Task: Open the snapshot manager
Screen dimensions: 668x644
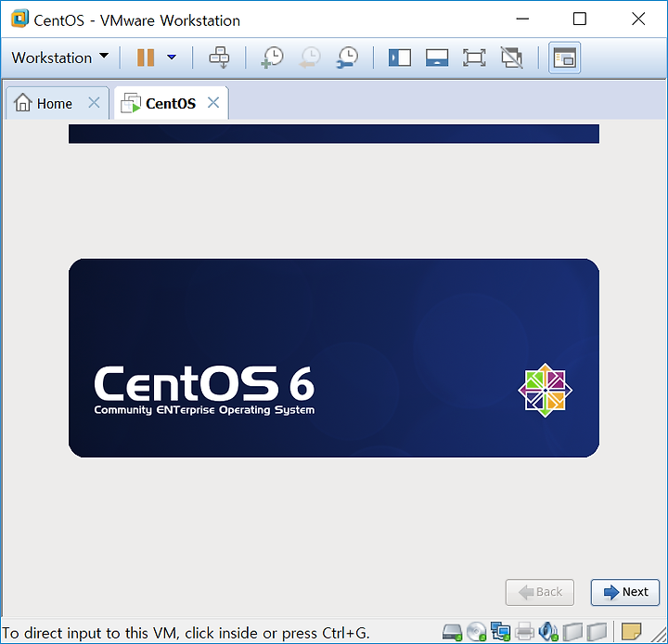Action: [347, 58]
